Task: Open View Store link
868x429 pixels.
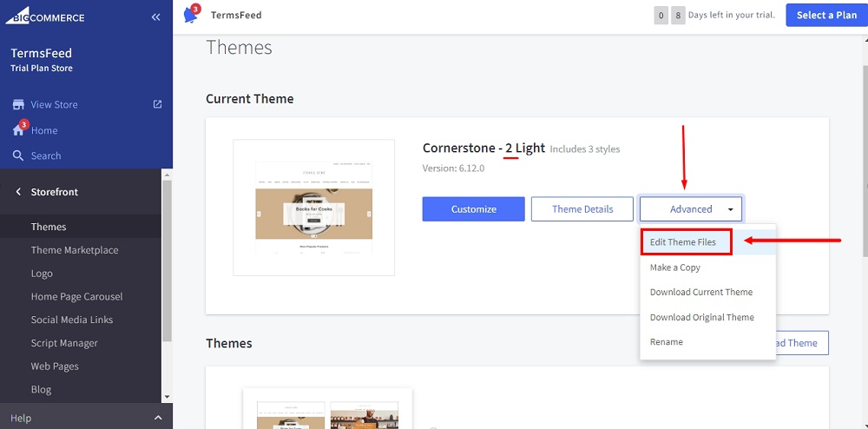Action: (x=54, y=104)
